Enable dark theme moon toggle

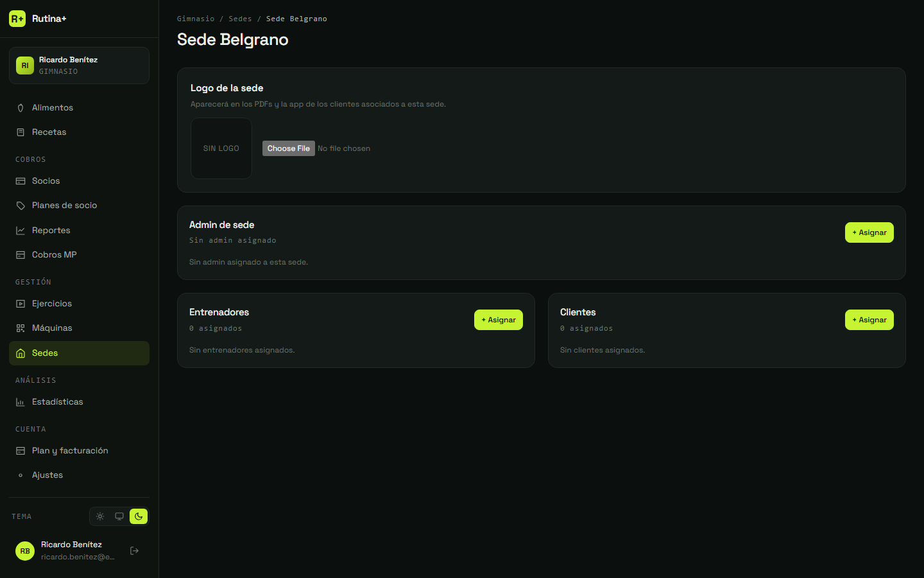point(139,516)
